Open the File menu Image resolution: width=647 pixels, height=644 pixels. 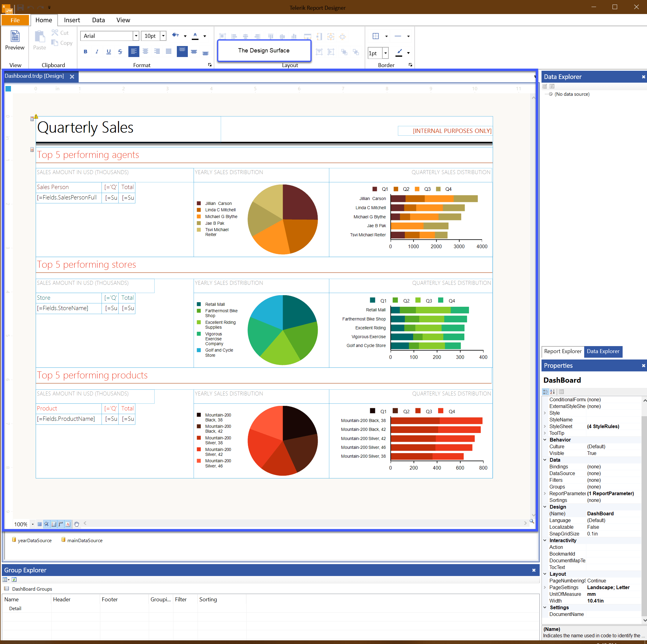pyautogui.click(x=15, y=20)
